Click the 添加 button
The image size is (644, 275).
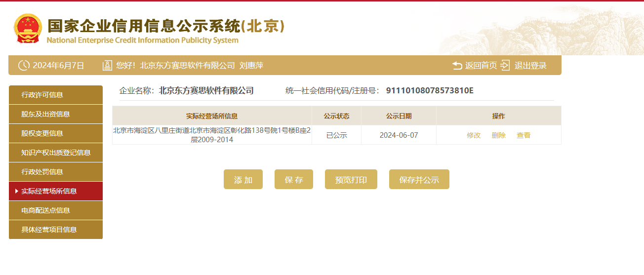243,179
